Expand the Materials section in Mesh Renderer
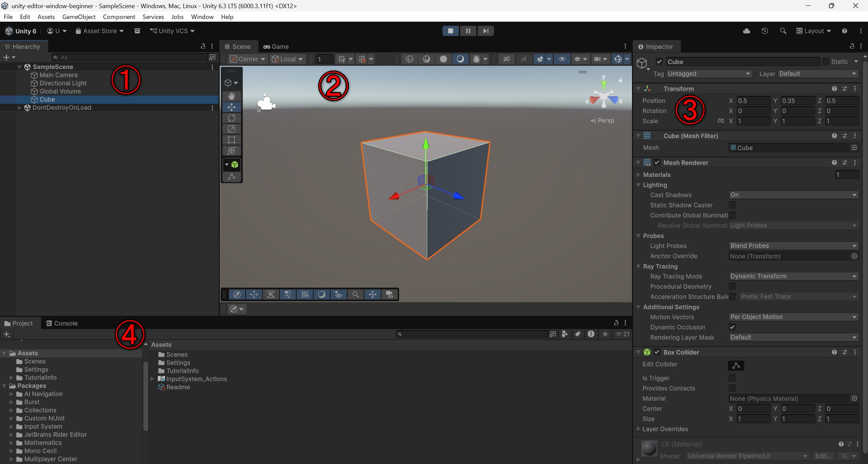 click(x=638, y=175)
